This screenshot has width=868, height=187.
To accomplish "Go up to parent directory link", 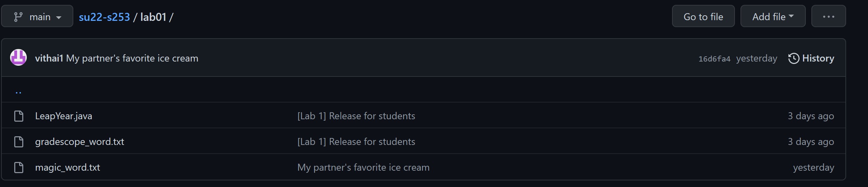I will [x=18, y=91].
